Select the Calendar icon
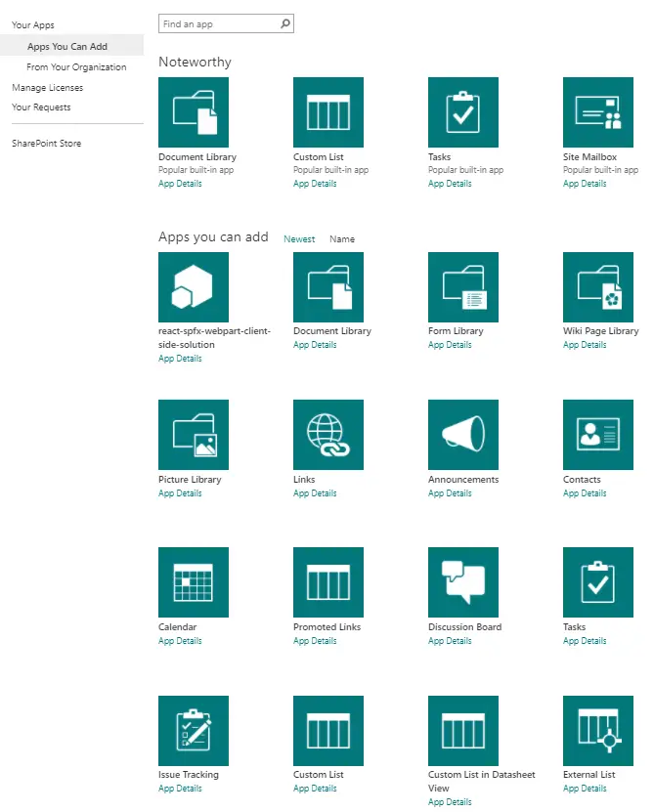The height and width of the screenshot is (812, 654). (x=194, y=582)
